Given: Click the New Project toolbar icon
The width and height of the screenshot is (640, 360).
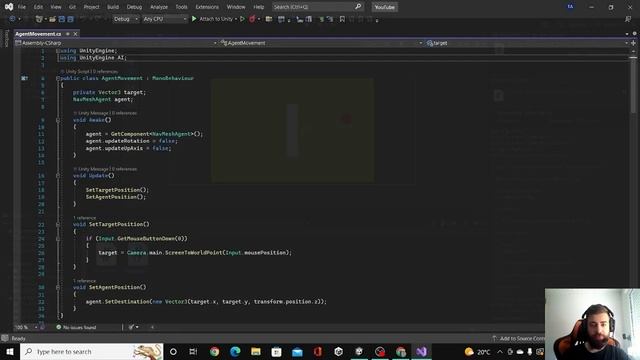Looking at the screenshot, I should tap(39, 19).
